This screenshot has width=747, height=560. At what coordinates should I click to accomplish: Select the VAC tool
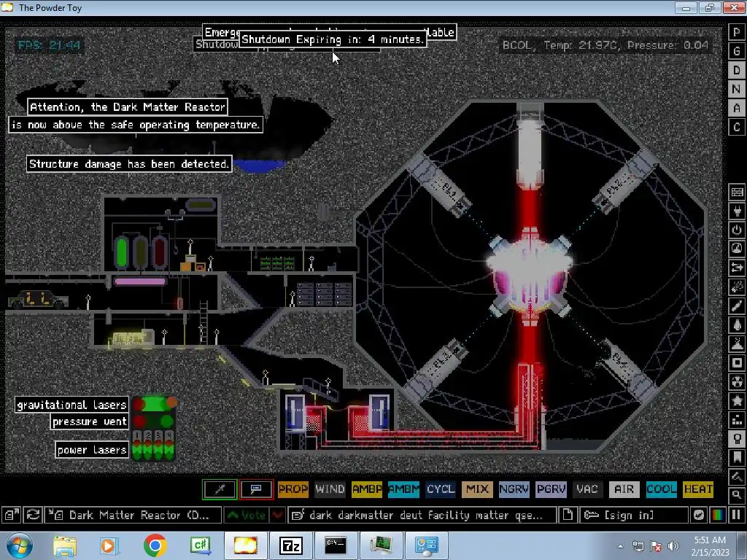pyautogui.click(x=587, y=489)
